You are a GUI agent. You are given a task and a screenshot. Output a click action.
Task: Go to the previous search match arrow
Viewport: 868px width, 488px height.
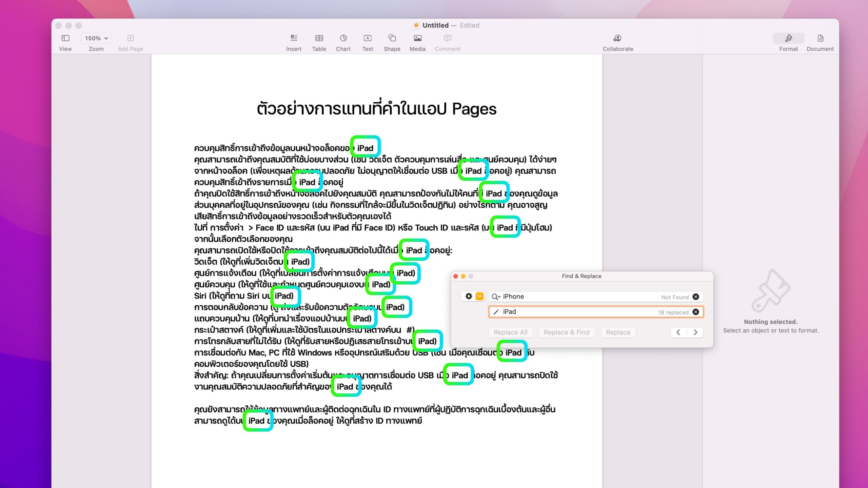pos(678,332)
